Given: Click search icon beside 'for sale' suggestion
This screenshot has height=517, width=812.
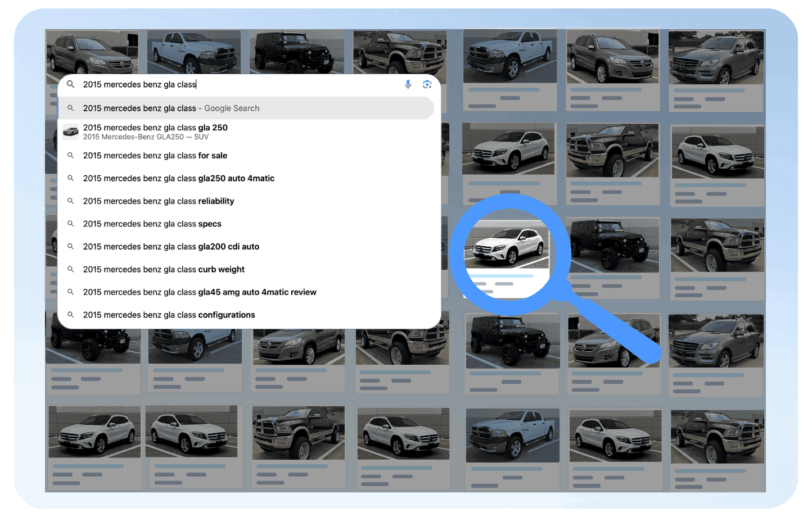Looking at the screenshot, I should click(71, 156).
